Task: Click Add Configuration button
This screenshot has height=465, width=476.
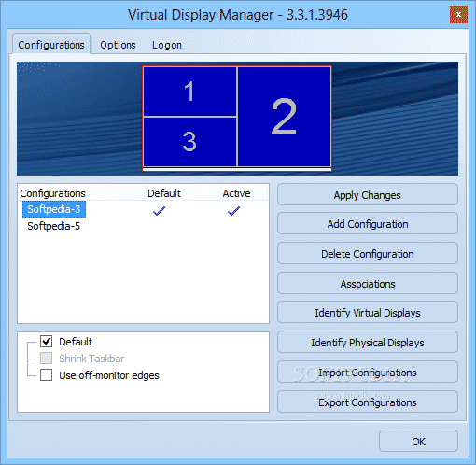Action: click(x=368, y=224)
